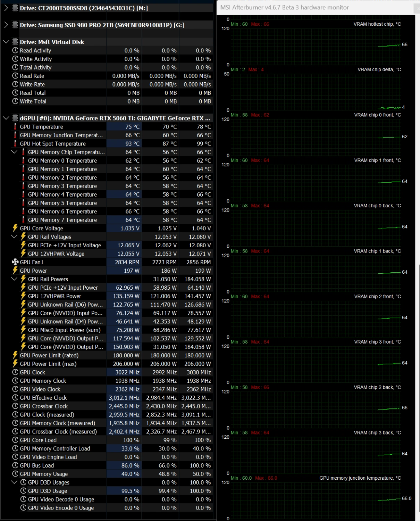
Task: Click the lightning icon for GPU Power Limit (max)
Action: click(x=15, y=364)
